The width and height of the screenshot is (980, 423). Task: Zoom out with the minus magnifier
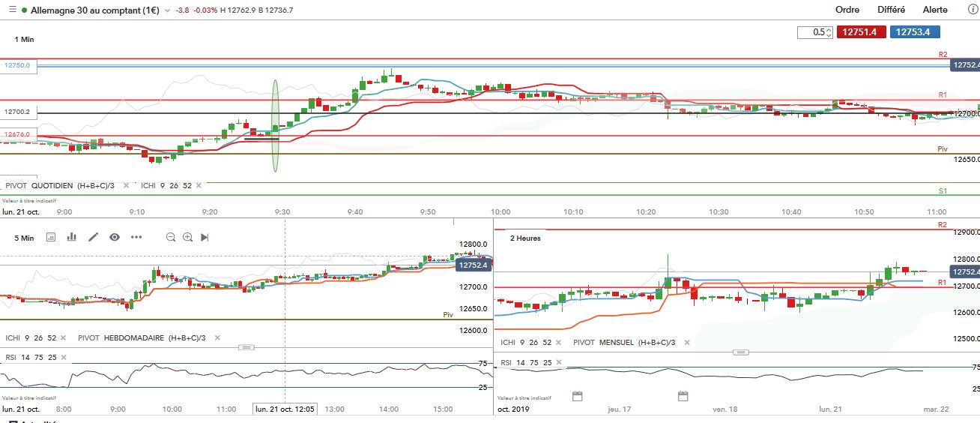click(x=171, y=237)
